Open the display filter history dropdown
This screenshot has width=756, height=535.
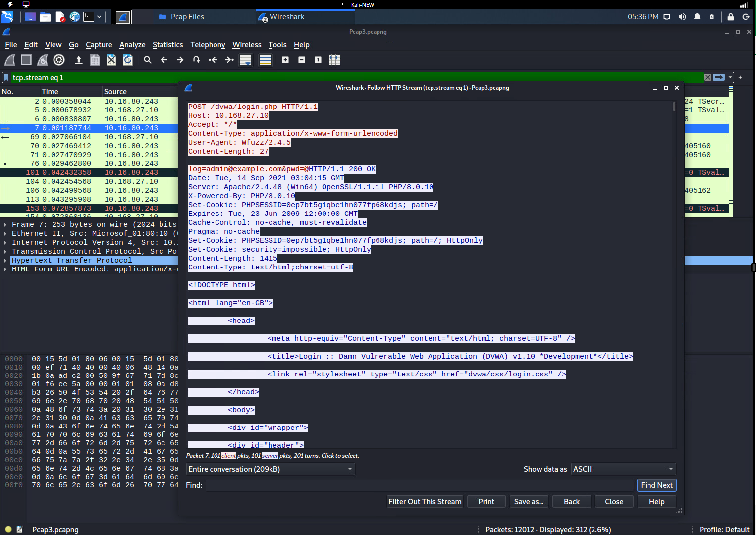[x=730, y=77]
